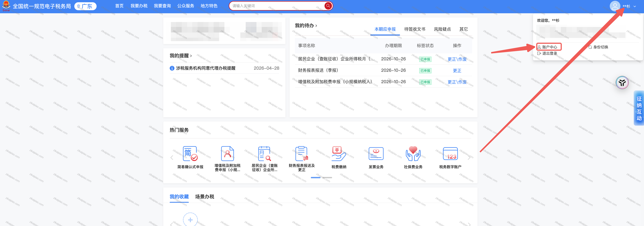This screenshot has width=644, height=226.
Task: Open the 税务数字账户 icon
Action: pyautogui.click(x=450, y=153)
